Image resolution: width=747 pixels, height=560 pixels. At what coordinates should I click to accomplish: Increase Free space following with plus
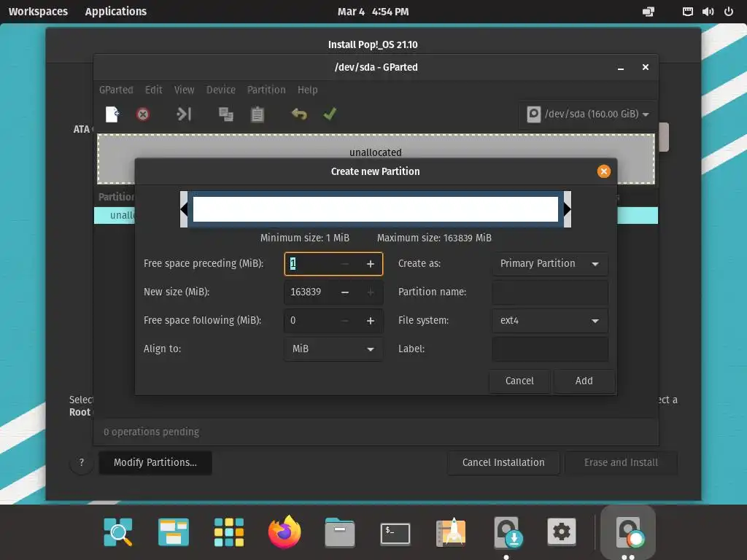(x=370, y=321)
